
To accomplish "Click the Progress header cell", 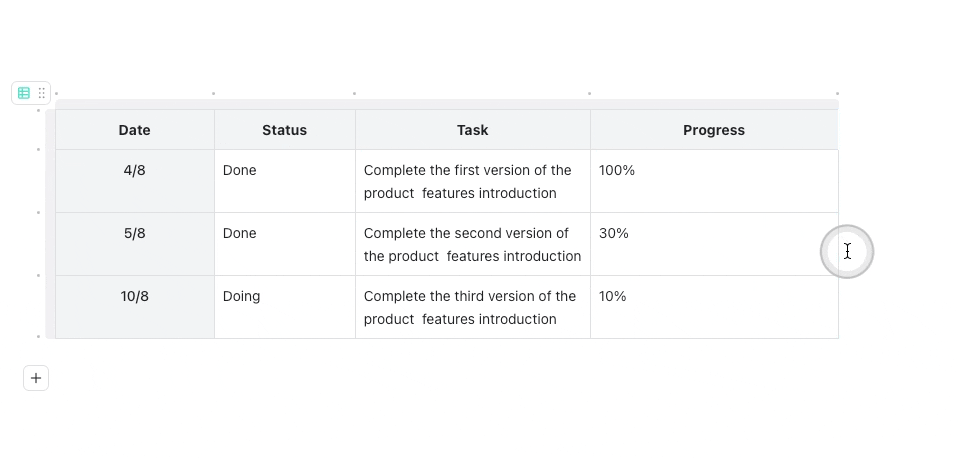I will 713,130.
